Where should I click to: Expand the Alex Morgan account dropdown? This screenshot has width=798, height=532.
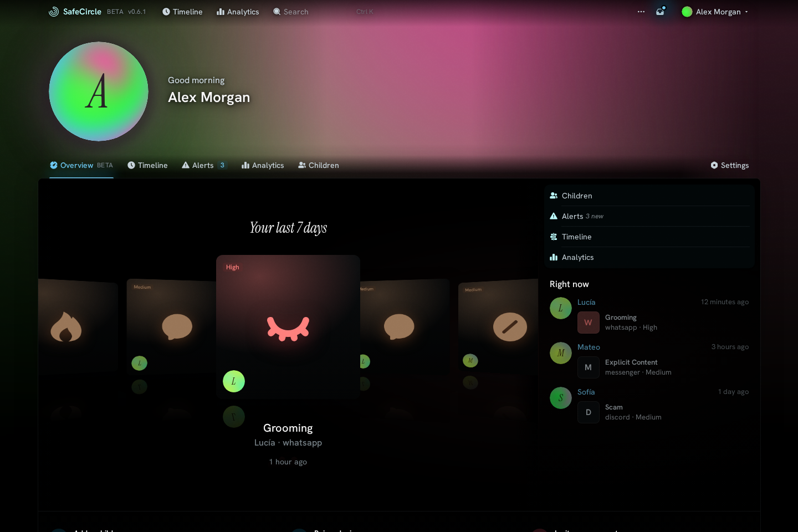[715, 12]
